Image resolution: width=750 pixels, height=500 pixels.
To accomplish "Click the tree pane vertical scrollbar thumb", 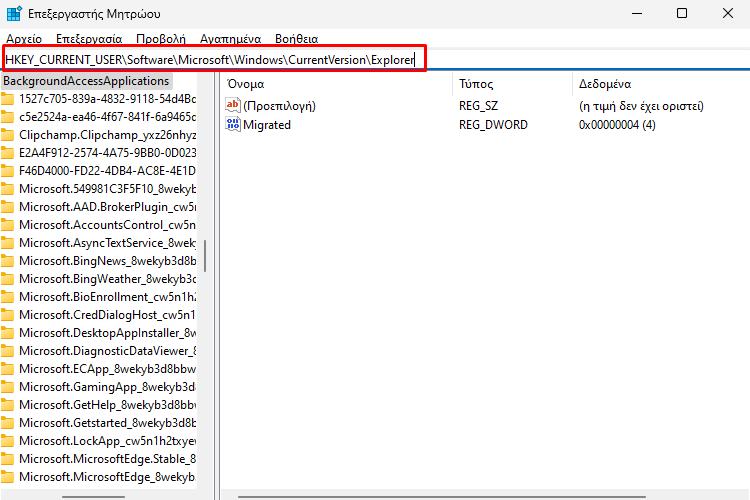I will pyautogui.click(x=205, y=256).
